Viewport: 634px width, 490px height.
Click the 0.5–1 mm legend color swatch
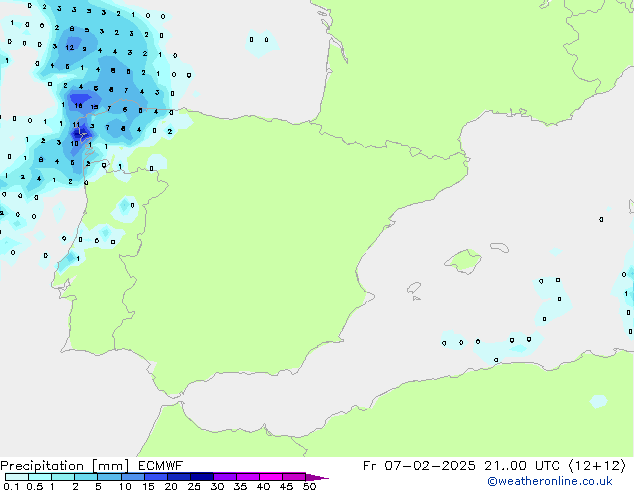pos(40,477)
